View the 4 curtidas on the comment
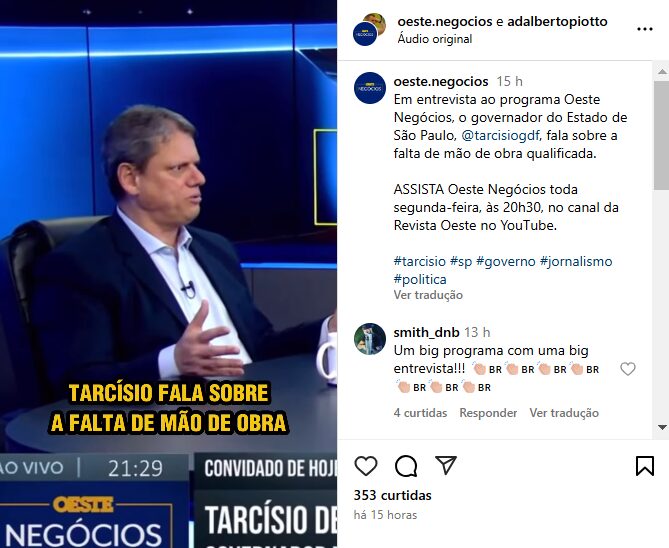The width and height of the screenshot is (669, 548). click(x=420, y=413)
